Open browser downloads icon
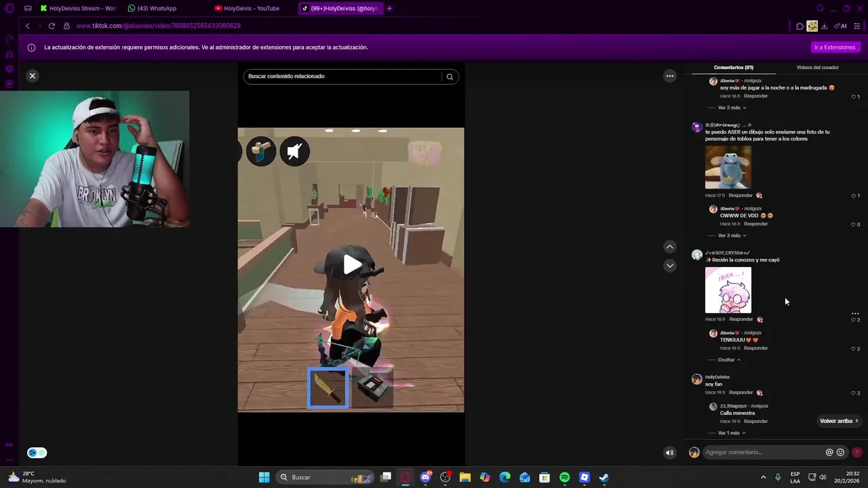 point(824,26)
